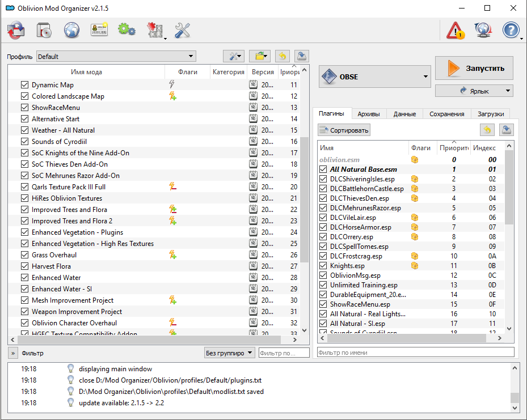
Task: Sort plugins by Приоритет column header
Action: 454,148
